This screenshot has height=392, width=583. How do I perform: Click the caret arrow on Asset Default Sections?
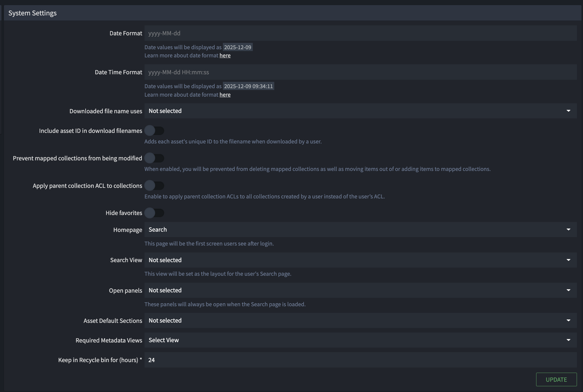pos(568,320)
